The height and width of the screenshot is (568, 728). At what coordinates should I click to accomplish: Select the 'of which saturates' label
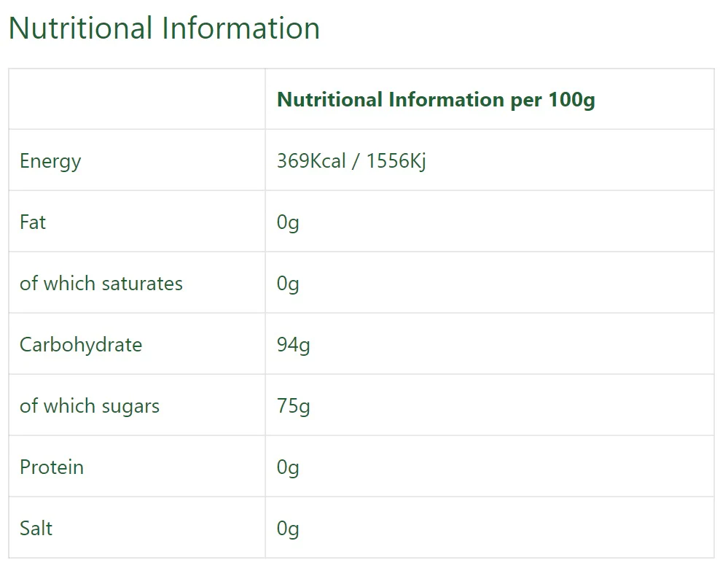click(101, 283)
